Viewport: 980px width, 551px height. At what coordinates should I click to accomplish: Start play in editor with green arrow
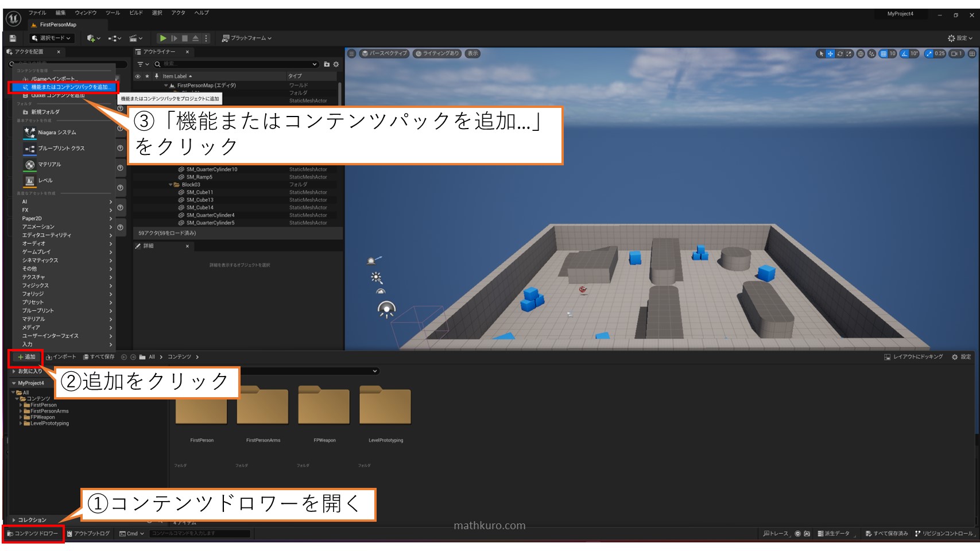pos(163,38)
